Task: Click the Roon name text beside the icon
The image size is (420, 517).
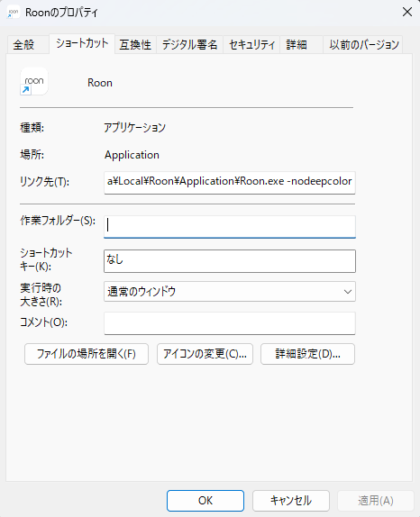Action: pyautogui.click(x=100, y=83)
